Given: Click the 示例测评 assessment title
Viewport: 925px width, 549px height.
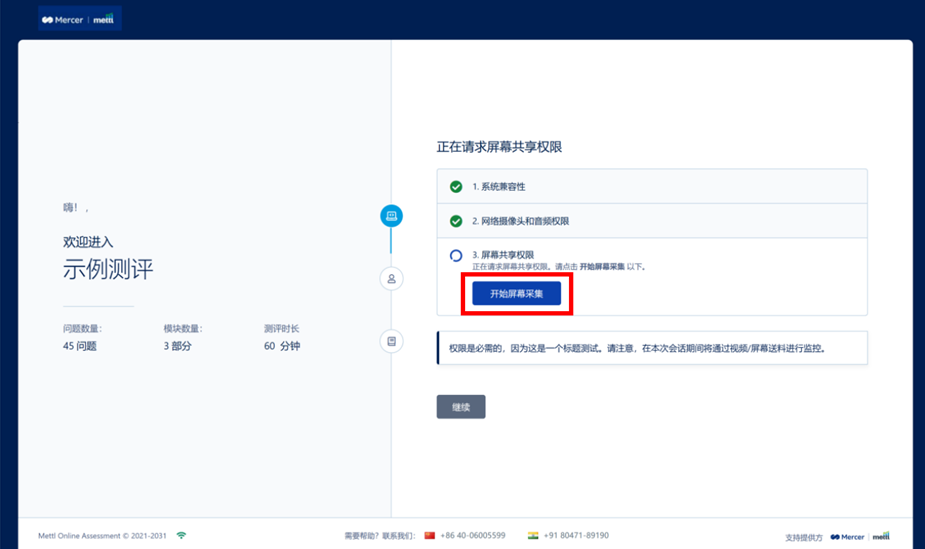Looking at the screenshot, I should [x=108, y=269].
